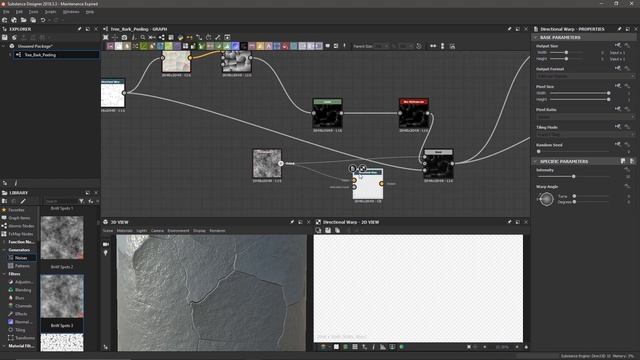
Task: Open the Tools menu
Action: pyautogui.click(x=33, y=12)
